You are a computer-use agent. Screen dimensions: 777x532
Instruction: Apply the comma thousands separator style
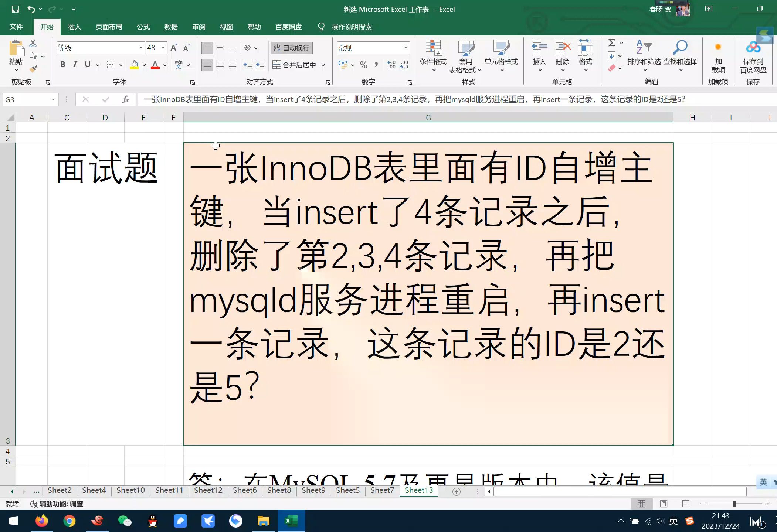[376, 65]
